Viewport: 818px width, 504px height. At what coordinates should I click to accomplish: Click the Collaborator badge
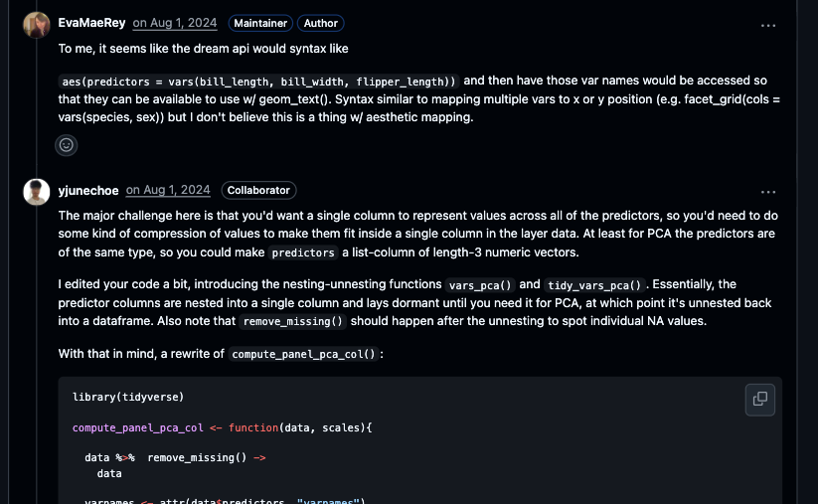[258, 190]
